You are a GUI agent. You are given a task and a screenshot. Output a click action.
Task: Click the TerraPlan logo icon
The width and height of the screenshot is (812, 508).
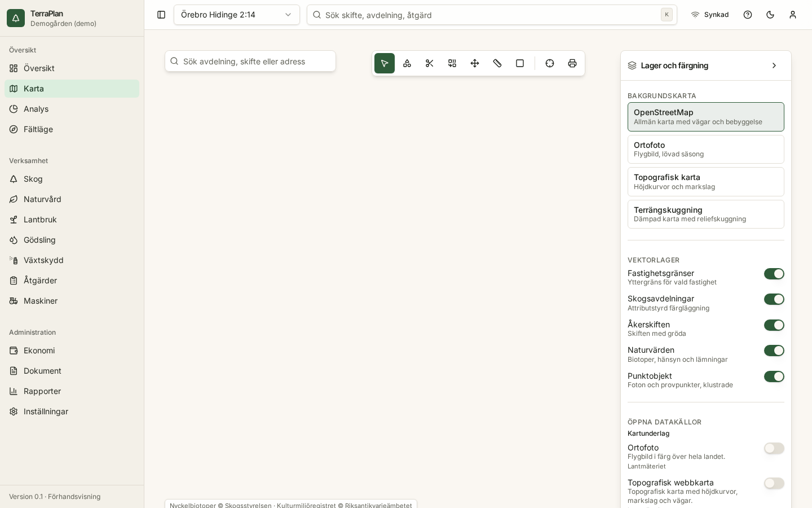pos(16,18)
